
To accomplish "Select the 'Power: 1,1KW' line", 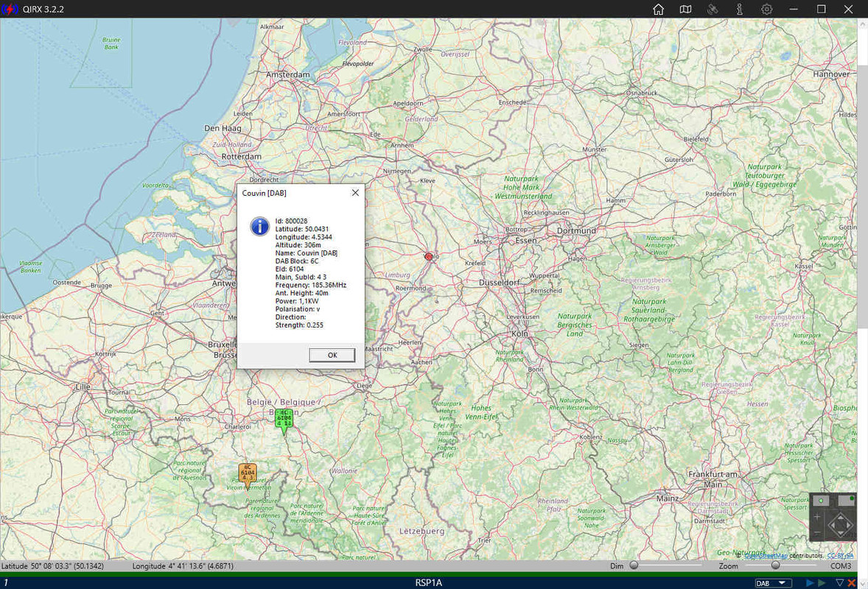I will coord(297,301).
